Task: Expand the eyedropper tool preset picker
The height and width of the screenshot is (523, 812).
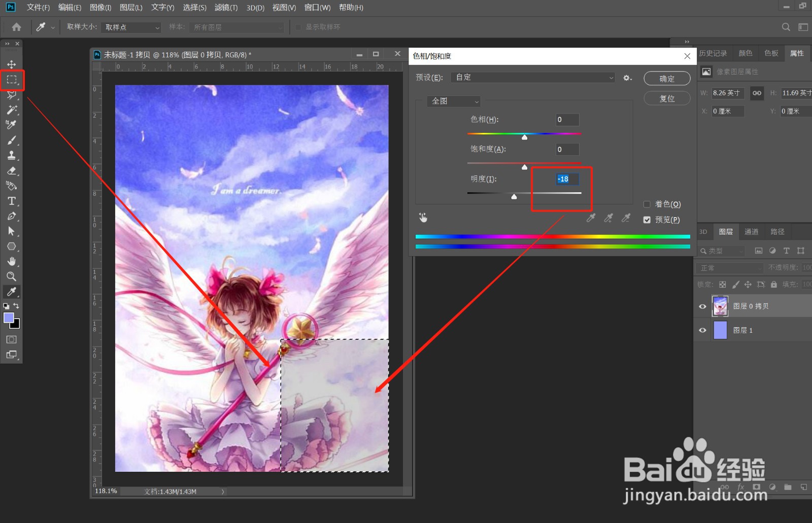Action: [x=53, y=27]
